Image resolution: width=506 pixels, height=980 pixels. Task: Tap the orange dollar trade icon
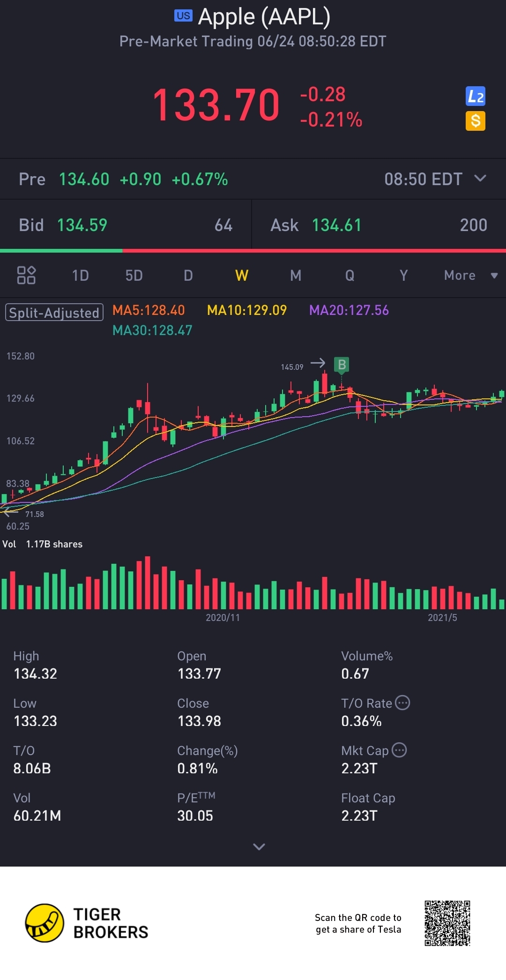click(475, 121)
